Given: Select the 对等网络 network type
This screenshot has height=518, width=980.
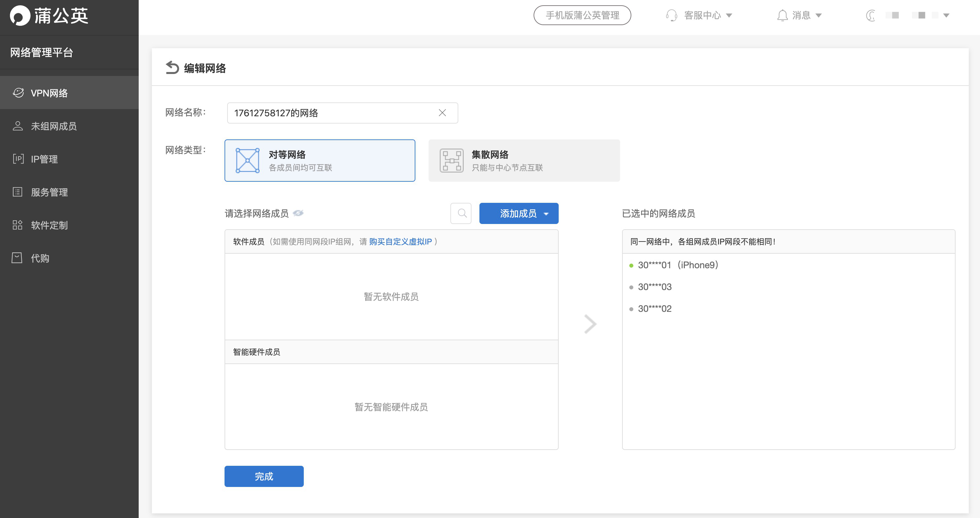Looking at the screenshot, I should tap(320, 160).
